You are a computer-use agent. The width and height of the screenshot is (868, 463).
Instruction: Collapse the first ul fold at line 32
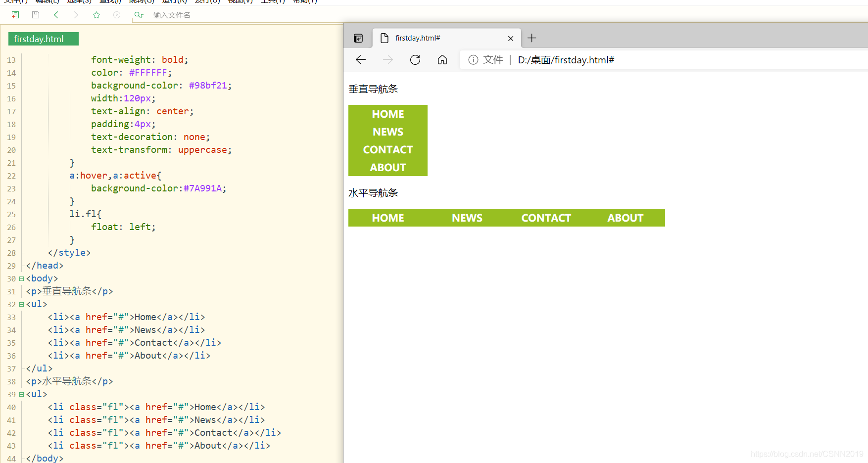(x=21, y=304)
